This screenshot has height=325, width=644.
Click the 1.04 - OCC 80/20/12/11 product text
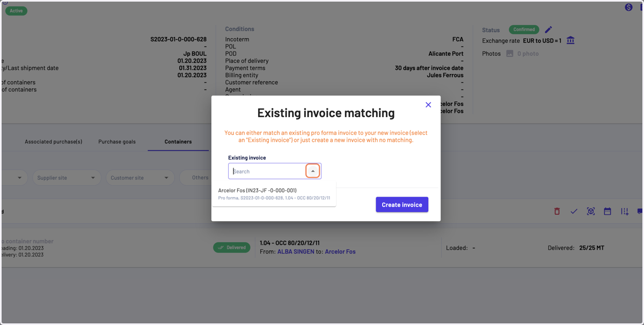290,243
